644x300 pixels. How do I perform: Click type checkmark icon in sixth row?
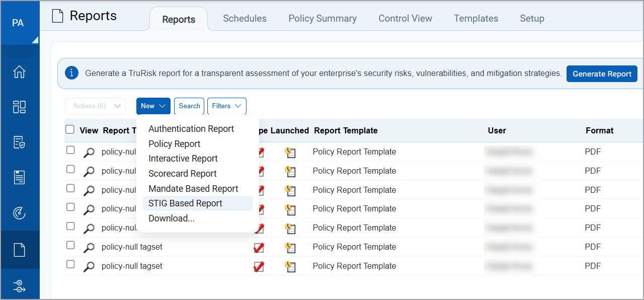pos(259,248)
